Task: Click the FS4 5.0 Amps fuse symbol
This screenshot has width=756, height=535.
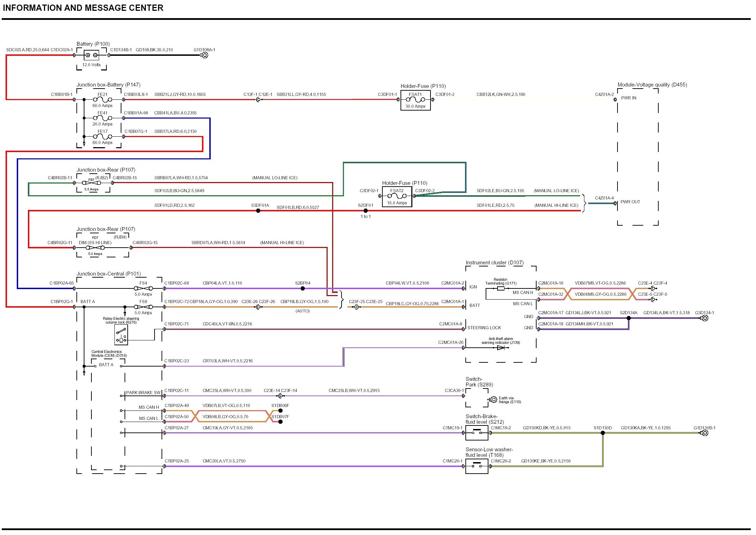Action: pos(143,288)
